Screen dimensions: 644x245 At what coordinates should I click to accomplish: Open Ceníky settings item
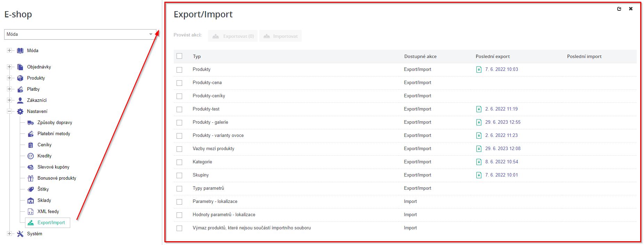pos(44,145)
